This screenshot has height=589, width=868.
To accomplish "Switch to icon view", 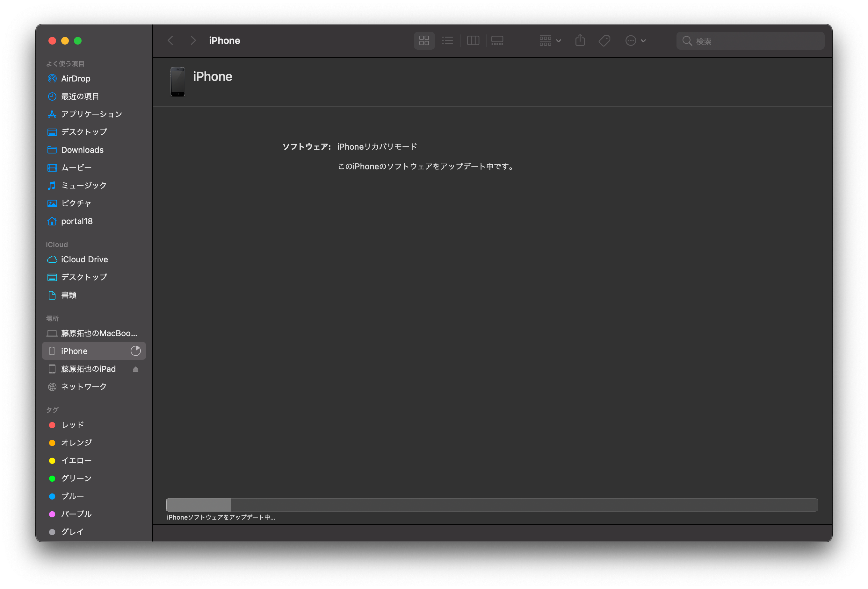I will 424,41.
